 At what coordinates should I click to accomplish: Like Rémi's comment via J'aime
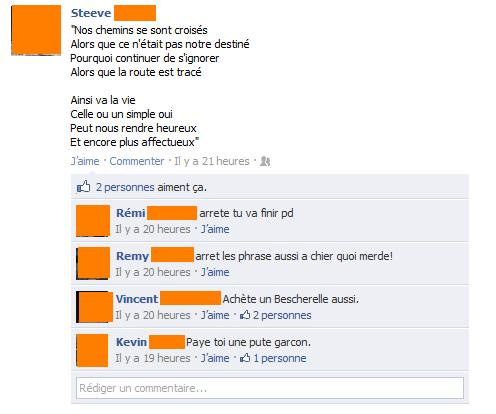coord(215,229)
